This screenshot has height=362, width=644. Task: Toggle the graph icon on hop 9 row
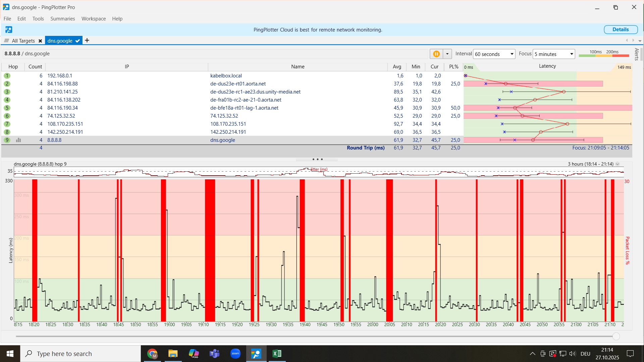(x=18, y=140)
